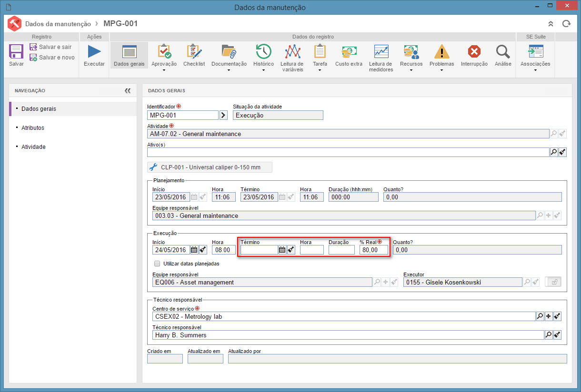Open the Documentação folder icon

click(x=229, y=51)
